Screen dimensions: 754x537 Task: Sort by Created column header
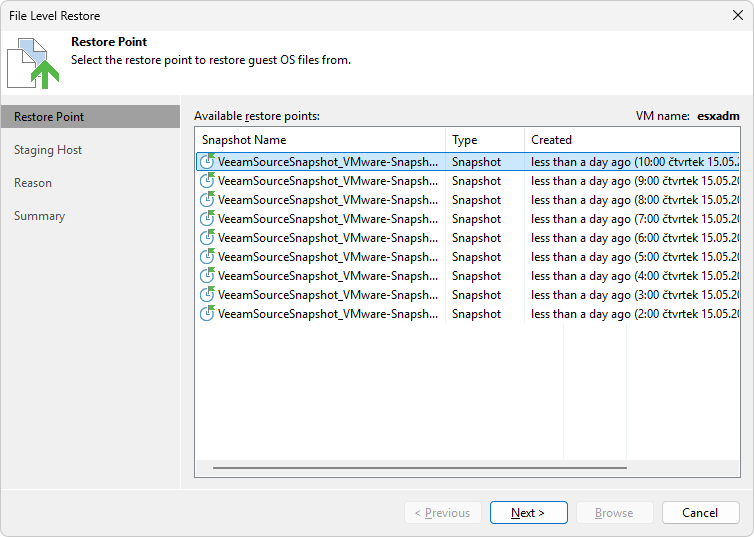coord(632,140)
